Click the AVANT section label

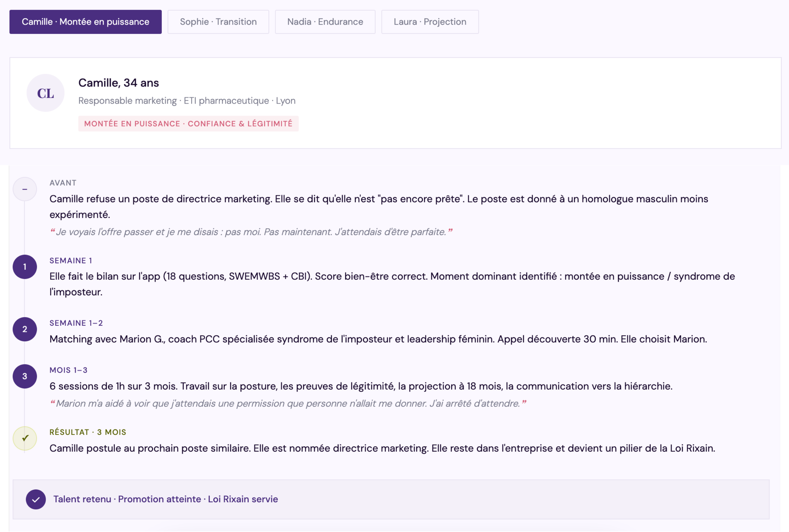point(63,183)
